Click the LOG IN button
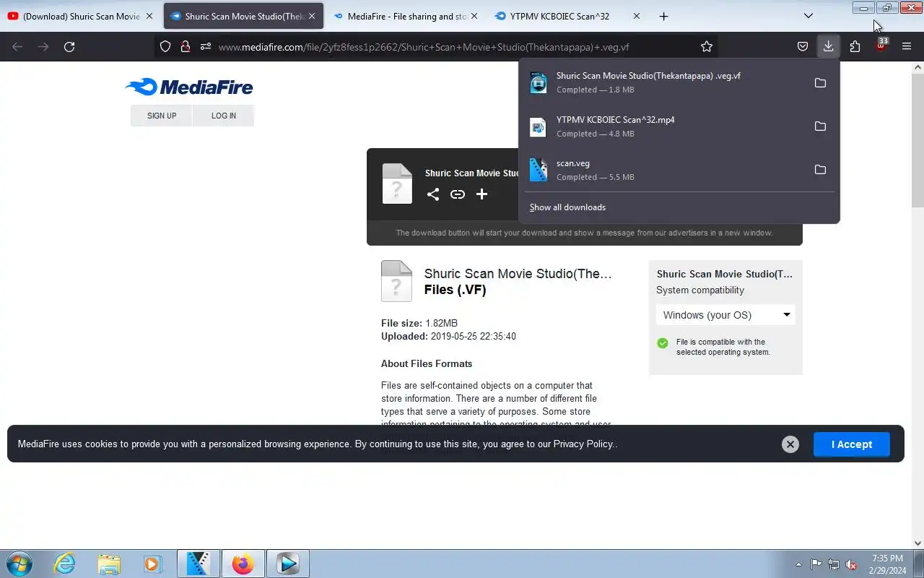 (x=224, y=116)
